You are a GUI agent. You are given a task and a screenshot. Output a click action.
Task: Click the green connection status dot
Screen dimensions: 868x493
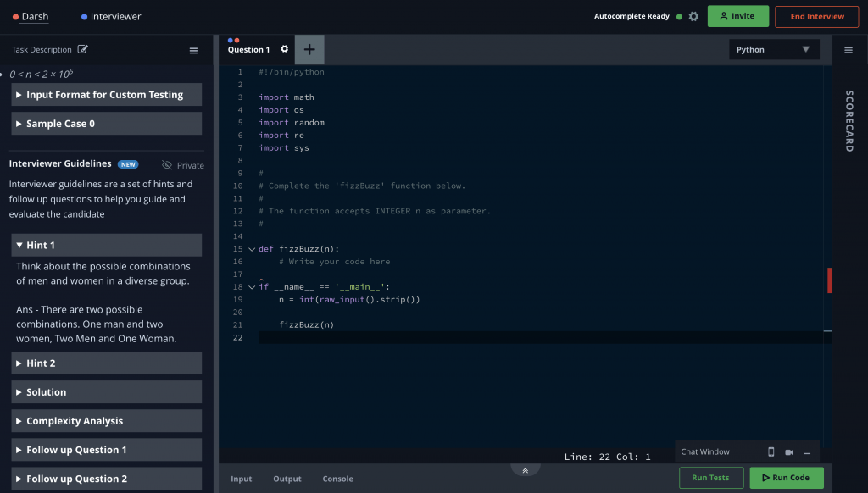678,15
